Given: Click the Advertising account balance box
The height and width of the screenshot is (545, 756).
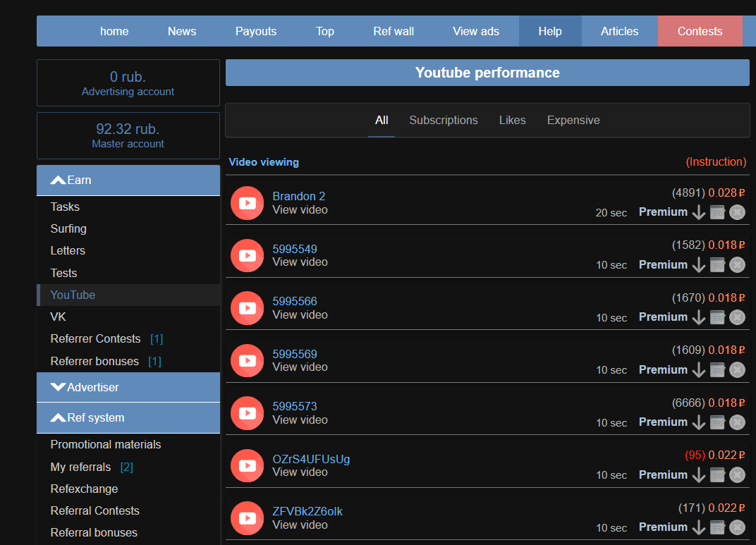Looking at the screenshot, I should [128, 83].
